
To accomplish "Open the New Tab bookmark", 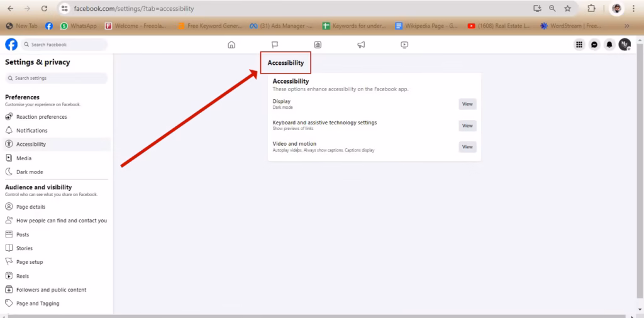I will point(21,26).
